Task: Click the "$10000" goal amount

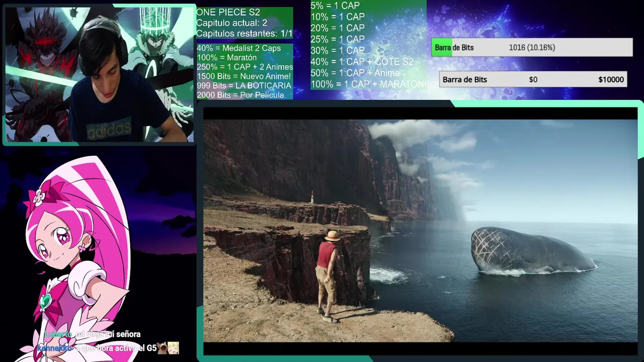Action: pos(611,79)
